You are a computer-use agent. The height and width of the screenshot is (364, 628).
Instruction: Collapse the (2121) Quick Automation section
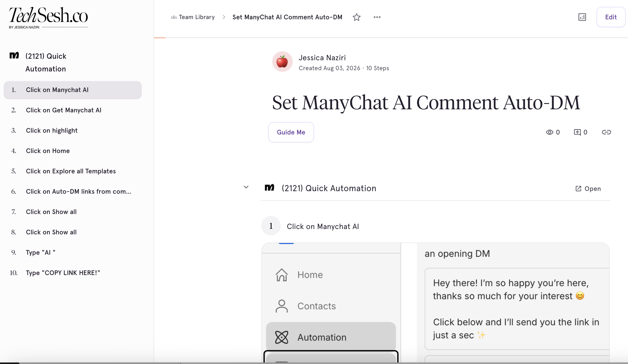pos(246,187)
